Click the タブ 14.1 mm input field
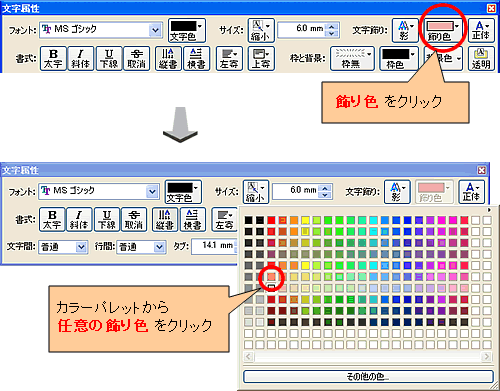The width and height of the screenshot is (500, 391). pos(215,246)
